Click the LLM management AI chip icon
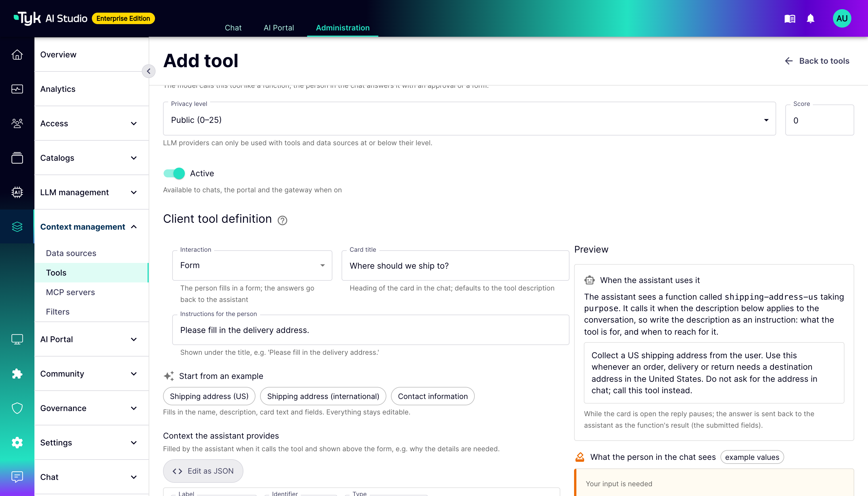Viewport: 868px width, 496px height. 17,192
